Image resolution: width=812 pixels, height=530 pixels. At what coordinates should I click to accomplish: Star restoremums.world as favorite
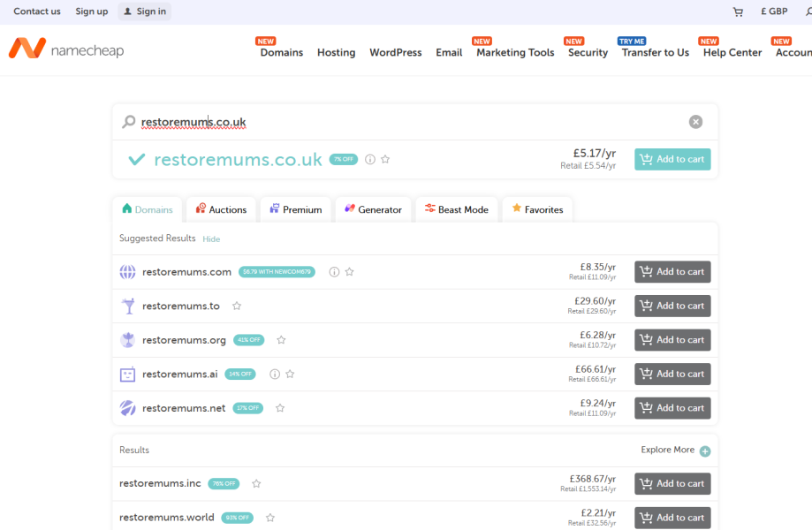click(270, 518)
